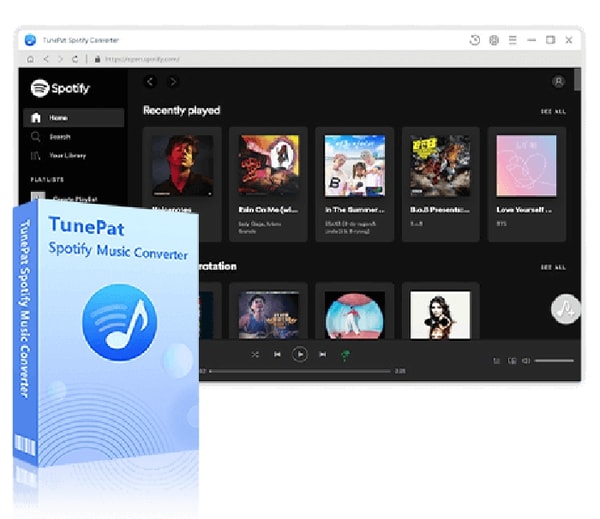Click the floating add music button
The height and width of the screenshot is (519, 600).
pos(565,309)
